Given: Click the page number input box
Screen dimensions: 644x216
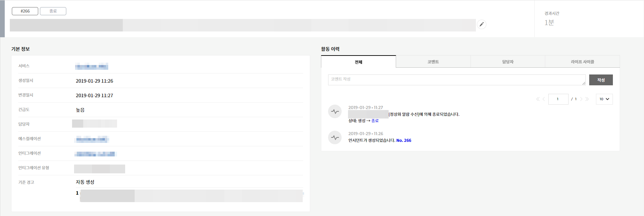Looking at the screenshot, I should point(558,99).
